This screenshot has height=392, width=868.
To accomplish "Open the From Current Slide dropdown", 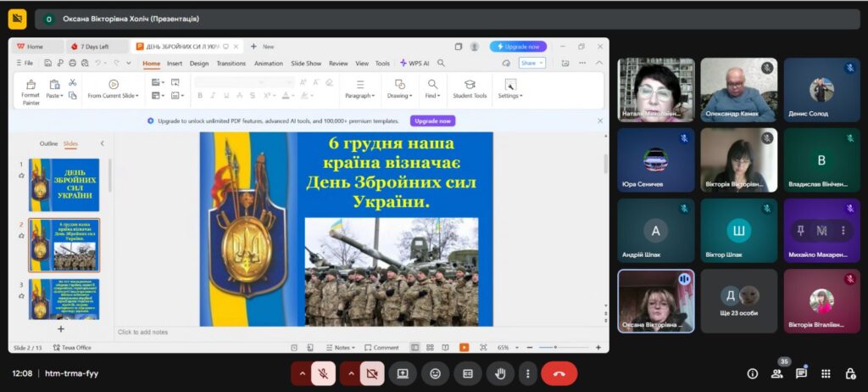I will (x=114, y=96).
